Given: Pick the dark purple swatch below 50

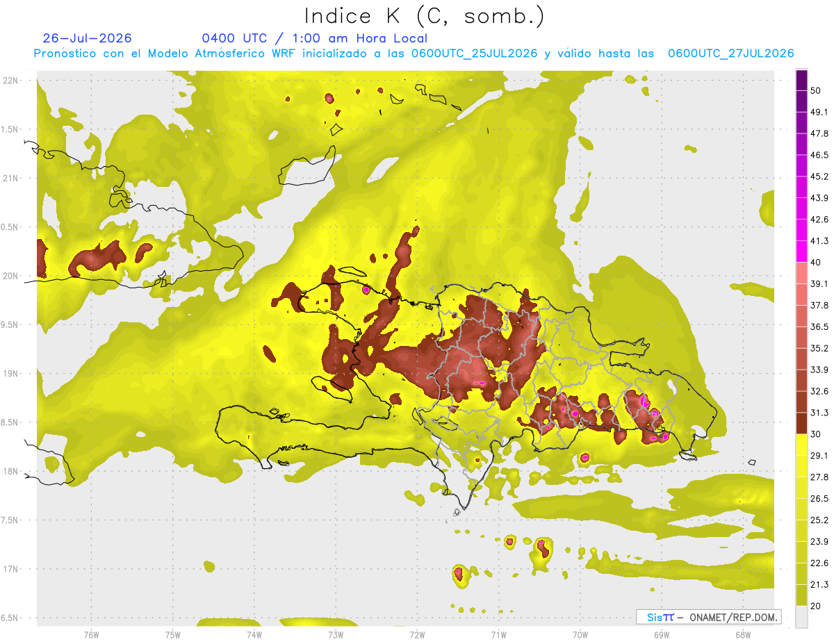Looking at the screenshot, I should pos(801,100).
